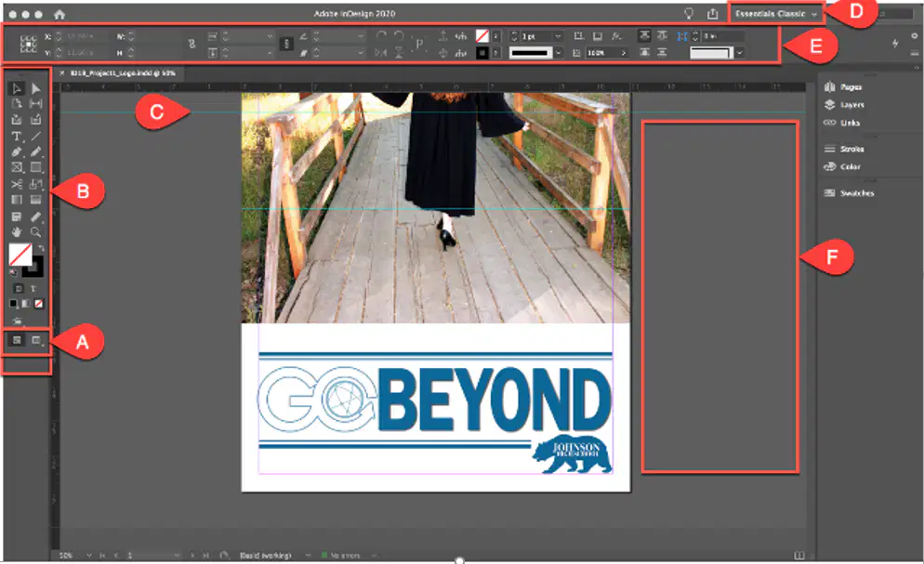Select the Direct Selection tool (solid arrow)
The width and height of the screenshot is (924, 564).
click(36, 88)
